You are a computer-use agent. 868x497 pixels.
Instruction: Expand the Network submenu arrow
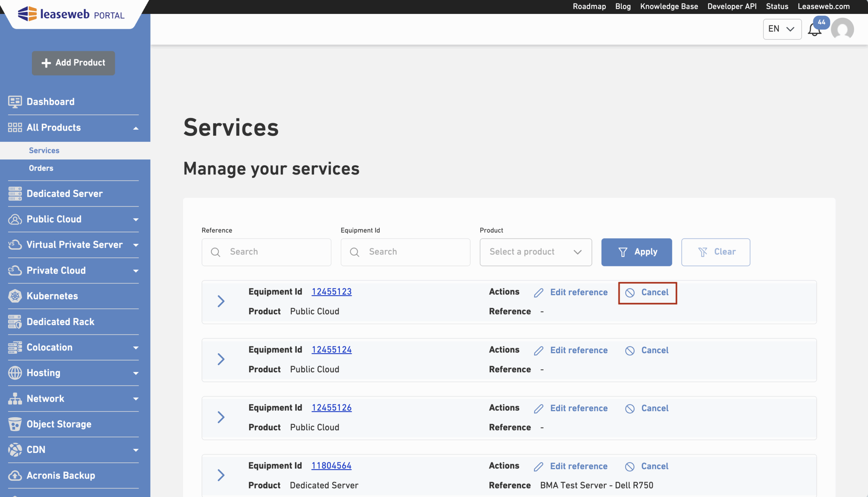[136, 399]
